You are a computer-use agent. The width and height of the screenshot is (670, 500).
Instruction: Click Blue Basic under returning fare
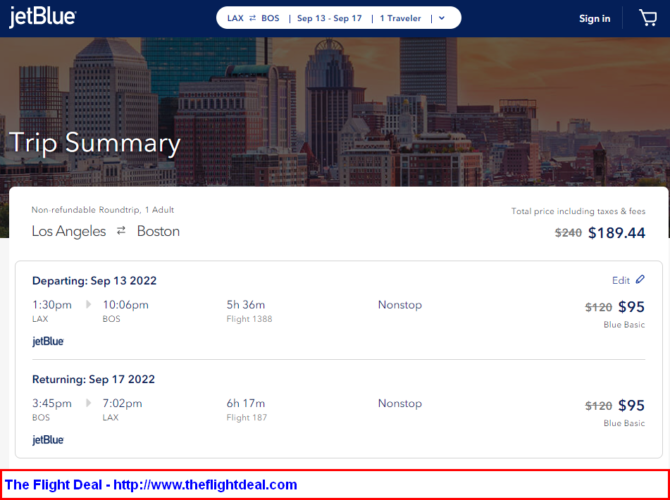[x=624, y=423]
